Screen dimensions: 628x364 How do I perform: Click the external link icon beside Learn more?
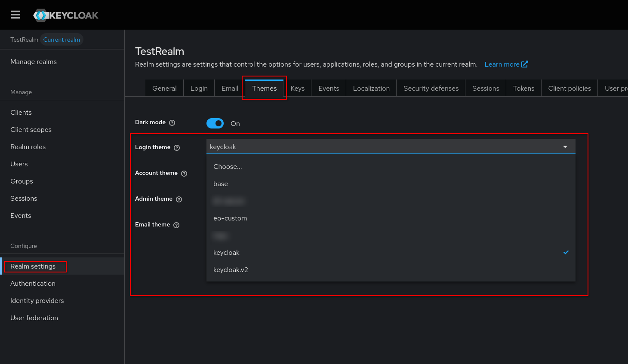pos(525,64)
